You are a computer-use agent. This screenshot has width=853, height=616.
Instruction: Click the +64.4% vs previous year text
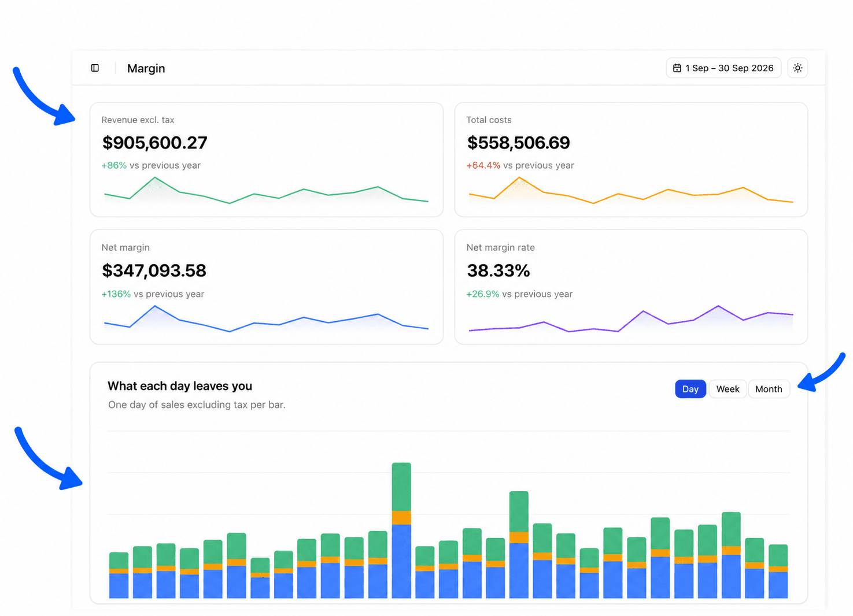(x=520, y=165)
